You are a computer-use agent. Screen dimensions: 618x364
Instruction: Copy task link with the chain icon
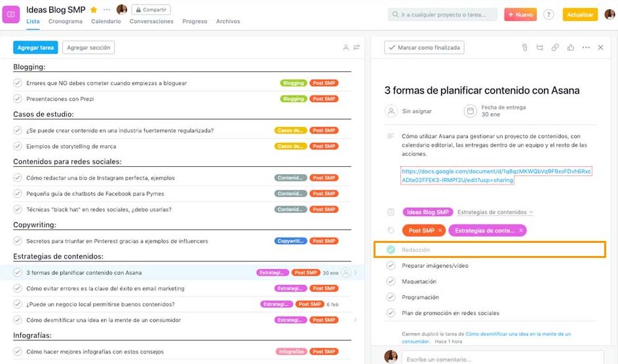click(555, 48)
